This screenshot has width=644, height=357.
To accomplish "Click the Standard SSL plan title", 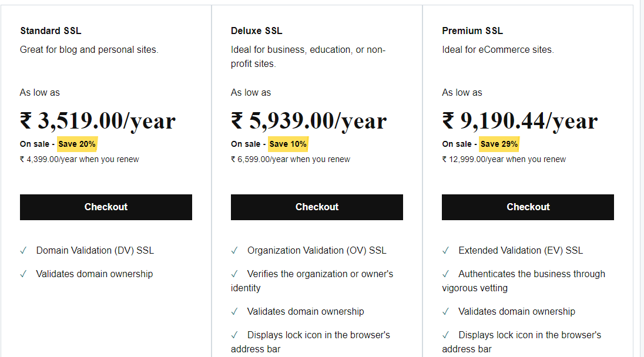I will point(51,31).
